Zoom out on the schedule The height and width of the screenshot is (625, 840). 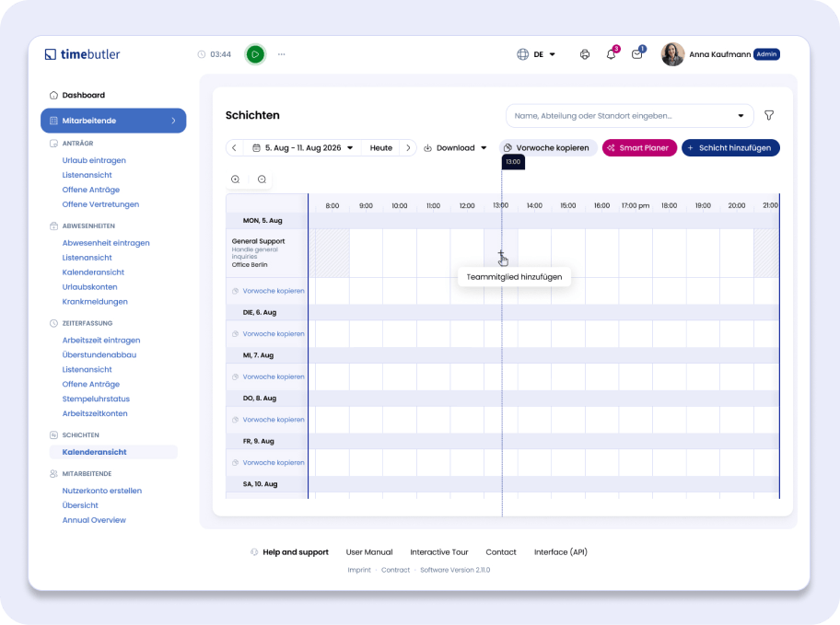tap(262, 179)
